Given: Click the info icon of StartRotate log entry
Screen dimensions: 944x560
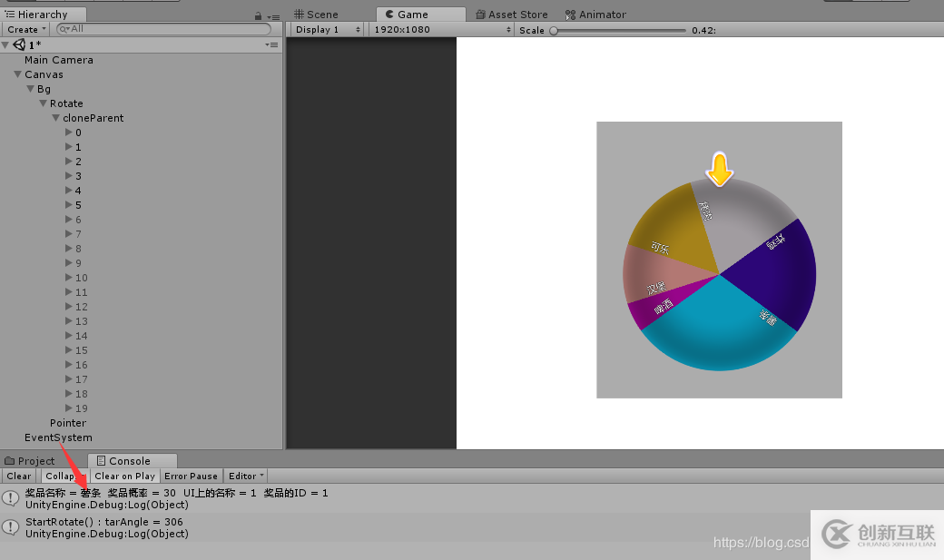Looking at the screenshot, I should click(10, 527).
